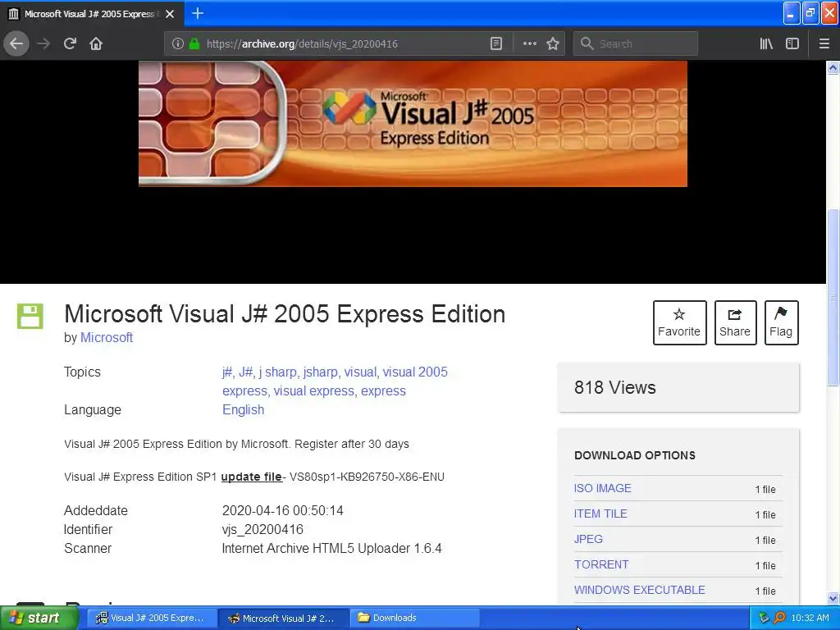Click the Visual J# 2005 banner image

click(x=413, y=124)
